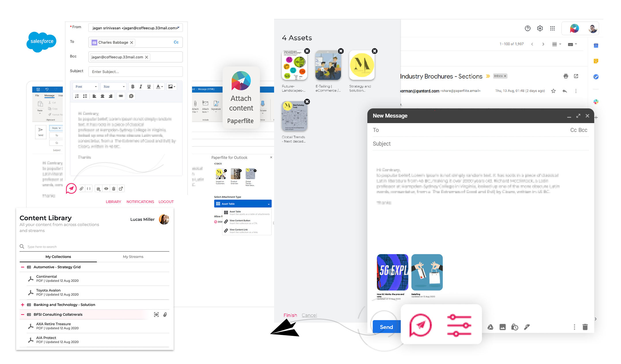Click the Salesforce logo icon
621x364 pixels.
41,41
